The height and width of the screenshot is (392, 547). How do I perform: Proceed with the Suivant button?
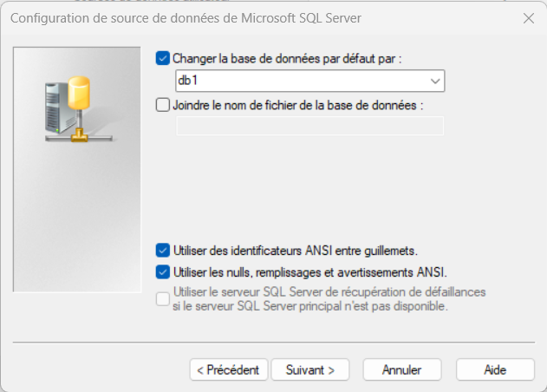[x=309, y=369]
